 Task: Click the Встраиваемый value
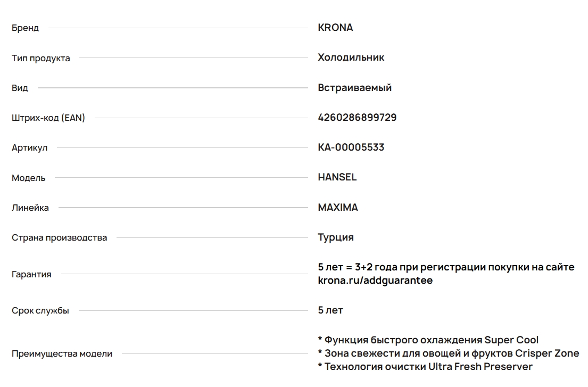354,88
